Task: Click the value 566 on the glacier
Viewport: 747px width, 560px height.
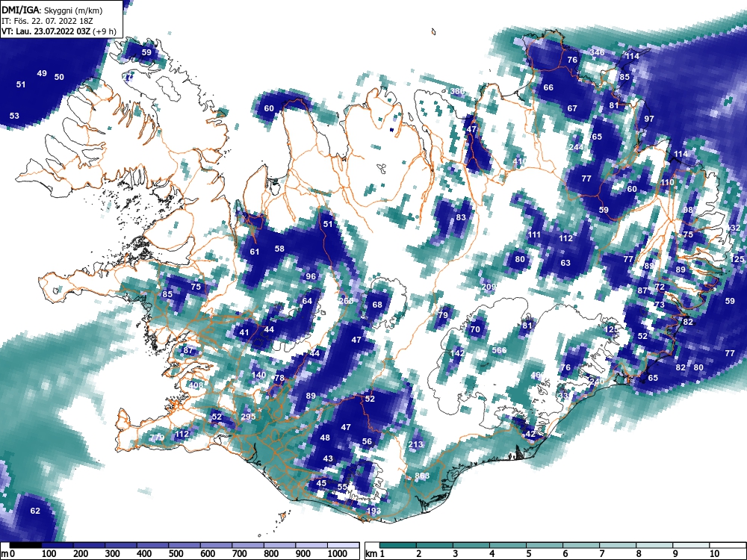Action: tap(499, 350)
